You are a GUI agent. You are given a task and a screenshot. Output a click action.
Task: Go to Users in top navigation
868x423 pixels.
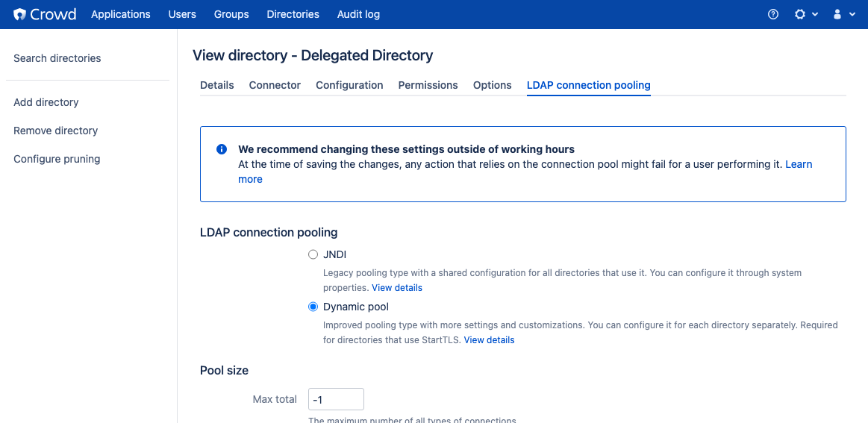182,14
